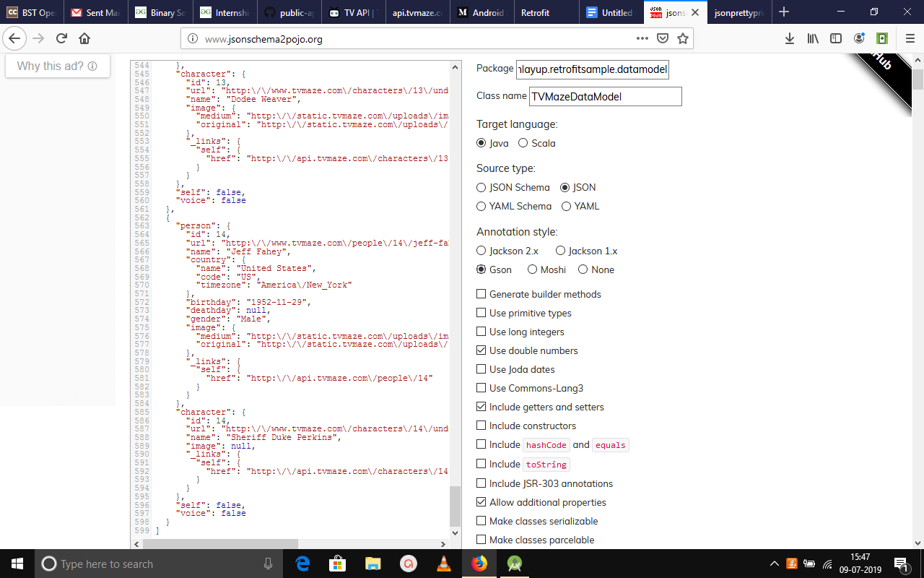Choose Scala as the target language
This screenshot has height=578, width=924.
pos(523,143)
